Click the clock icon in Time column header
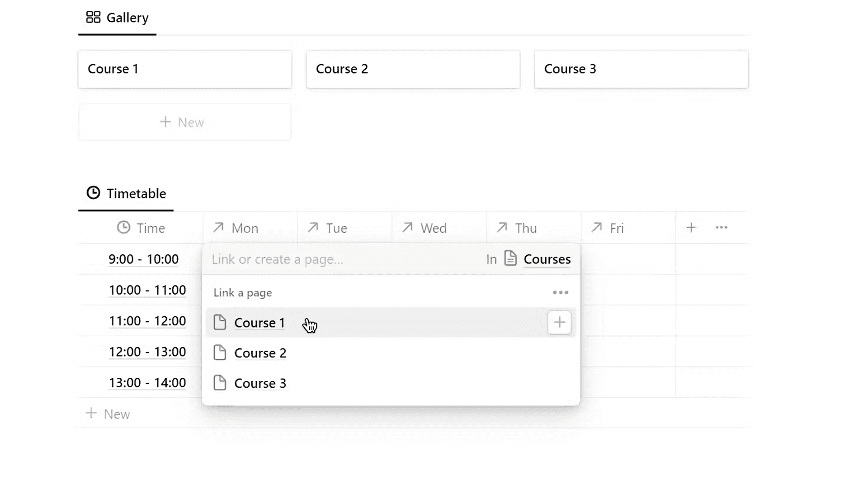Viewport: 868px width, 488px height. tap(123, 228)
